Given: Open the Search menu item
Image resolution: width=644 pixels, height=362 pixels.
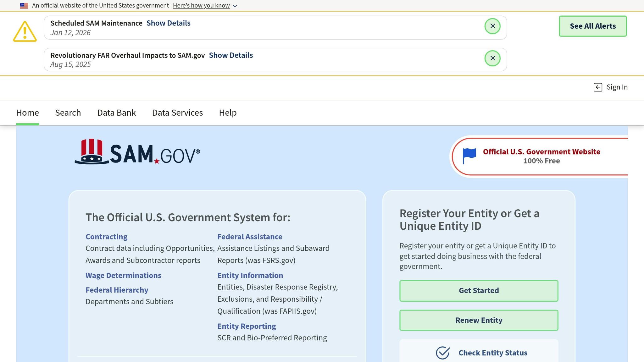Looking at the screenshot, I should 68,112.
